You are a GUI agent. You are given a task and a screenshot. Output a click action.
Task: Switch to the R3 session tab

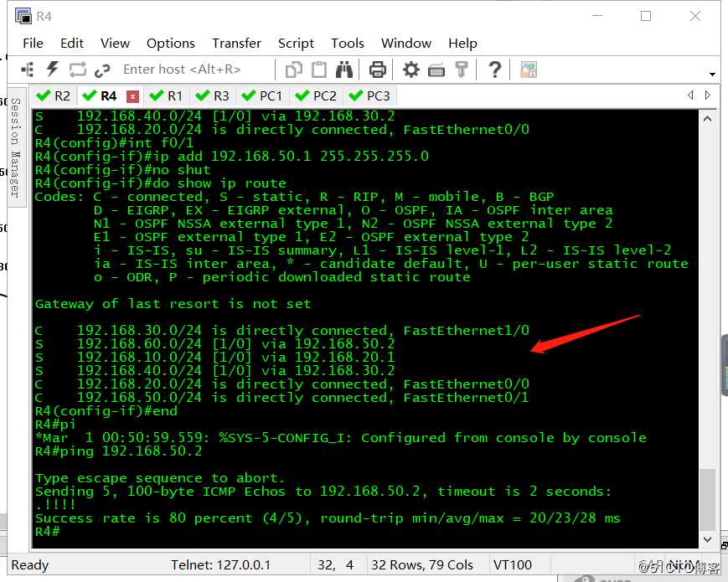(213, 96)
